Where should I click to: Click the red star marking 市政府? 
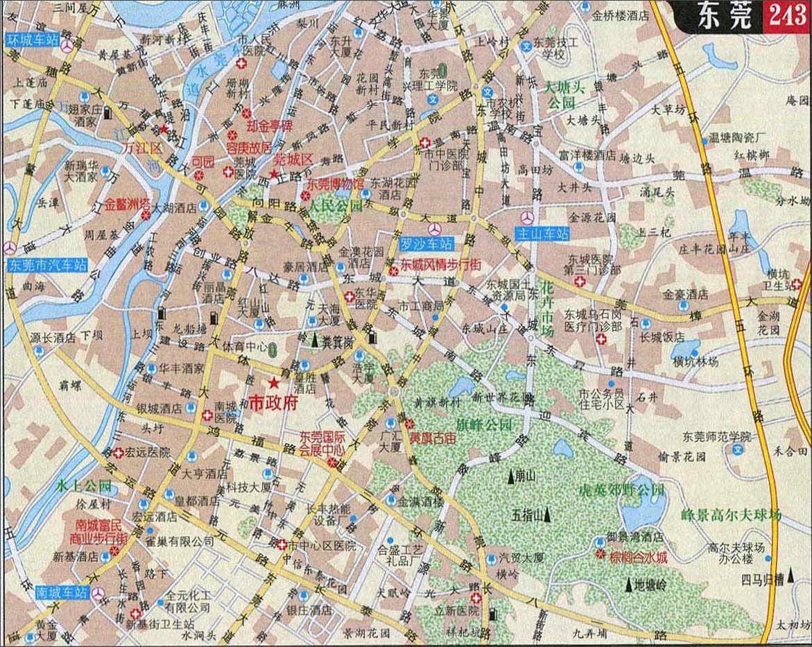(275, 383)
